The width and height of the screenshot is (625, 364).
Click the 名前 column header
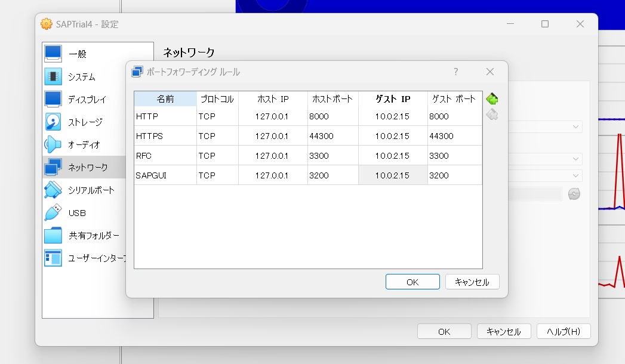[x=165, y=98]
